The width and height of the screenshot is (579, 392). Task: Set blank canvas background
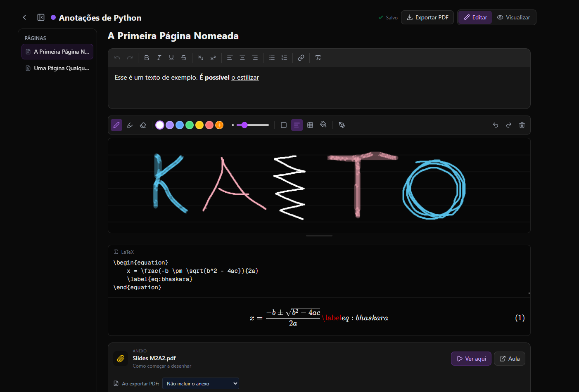coord(284,125)
